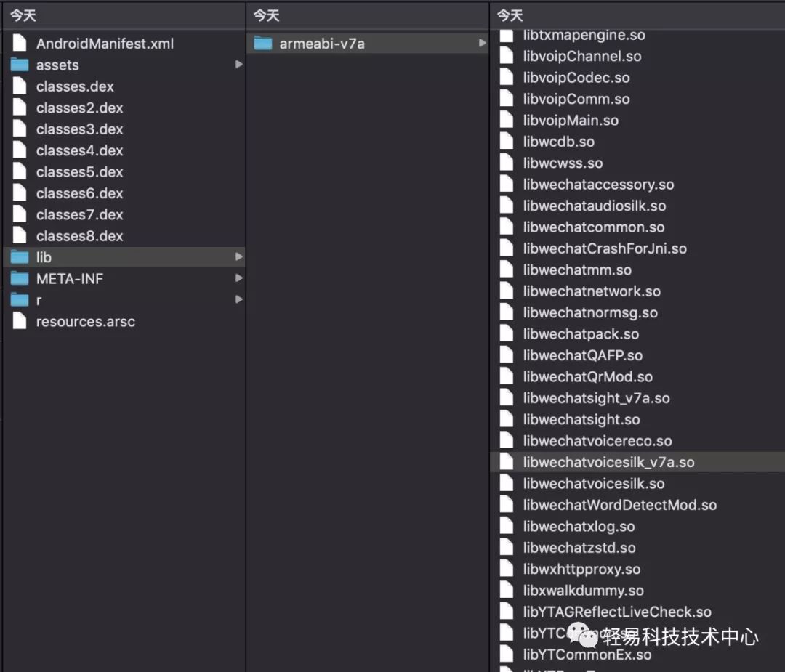This screenshot has height=672, width=785.
Task: Select the file name classes2.dex
Action: 80,108
